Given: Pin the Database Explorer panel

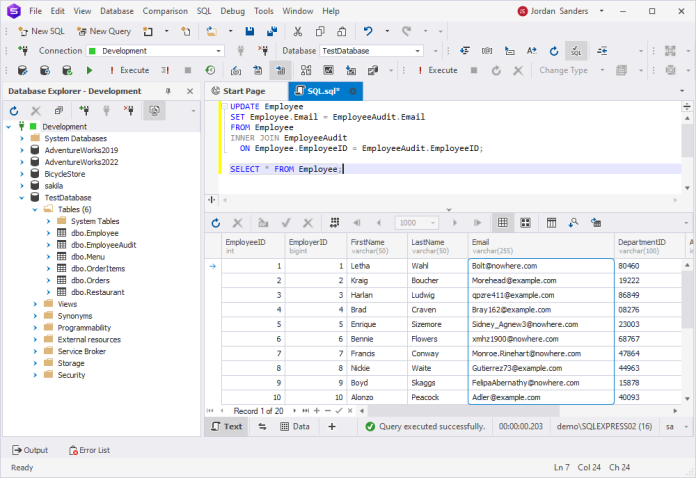Looking at the screenshot, I should pyautogui.click(x=168, y=91).
